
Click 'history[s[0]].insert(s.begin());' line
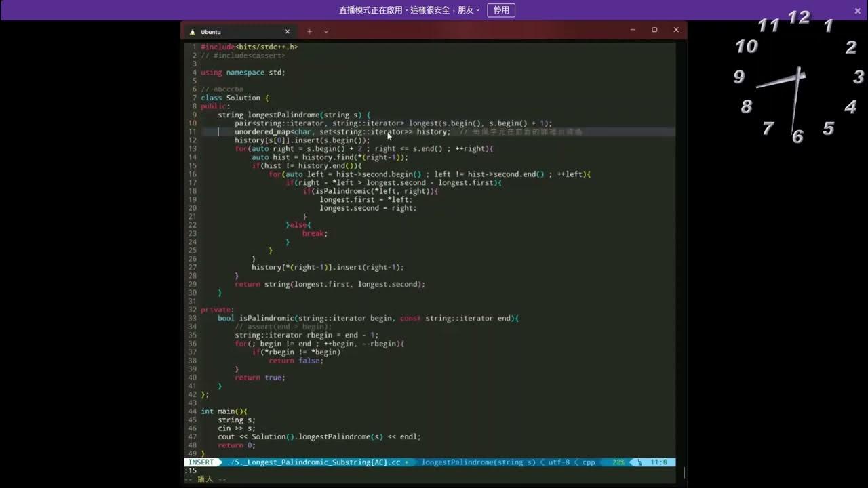click(302, 140)
